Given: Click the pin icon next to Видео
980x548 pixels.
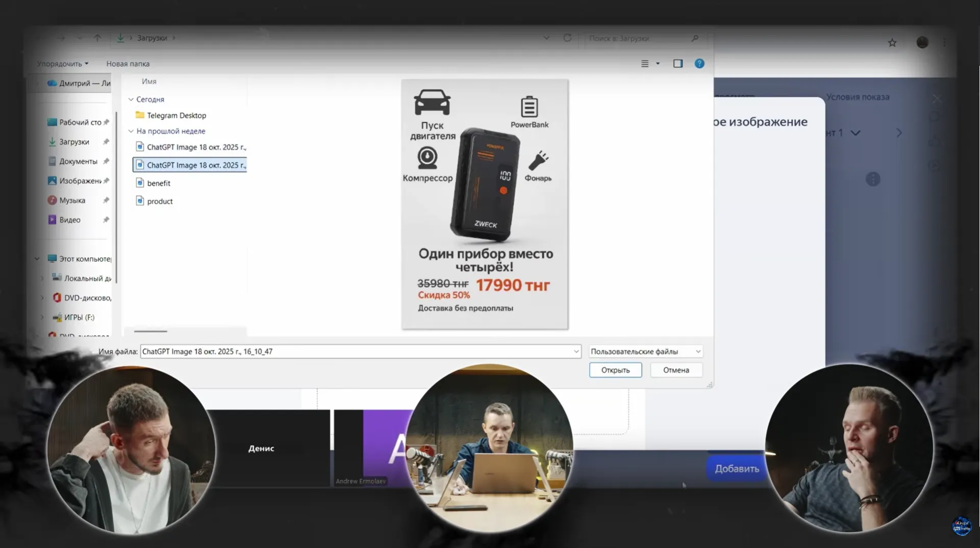Looking at the screenshot, I should tap(106, 219).
